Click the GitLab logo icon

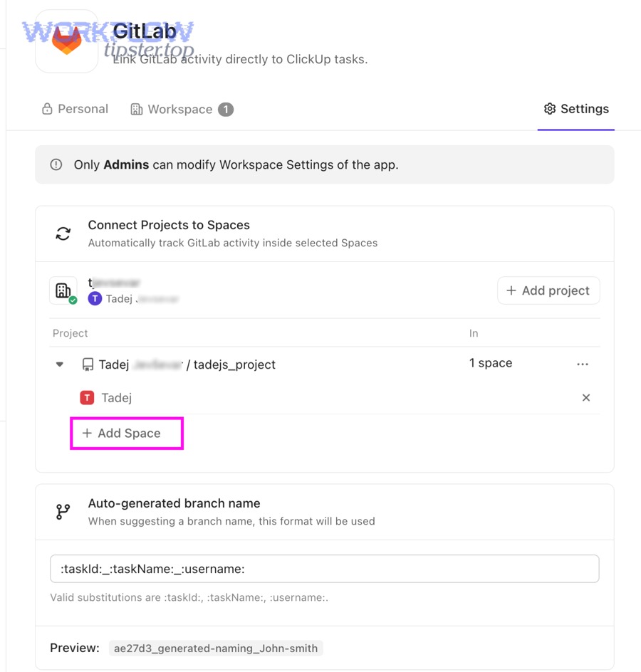(66, 40)
